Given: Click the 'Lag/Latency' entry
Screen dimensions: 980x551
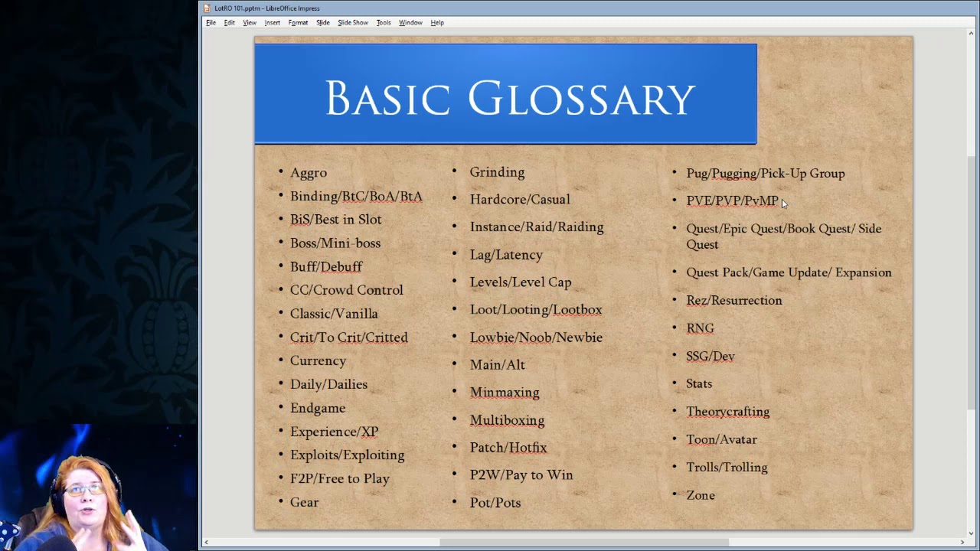Looking at the screenshot, I should click(x=506, y=255).
